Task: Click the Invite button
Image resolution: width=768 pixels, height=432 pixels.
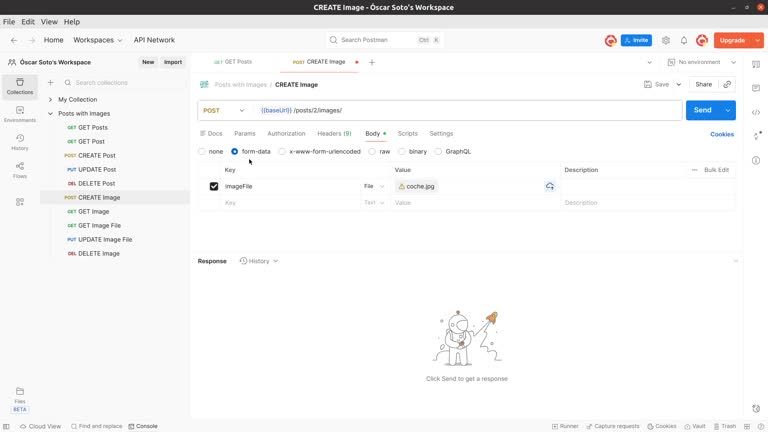Action: [636, 40]
